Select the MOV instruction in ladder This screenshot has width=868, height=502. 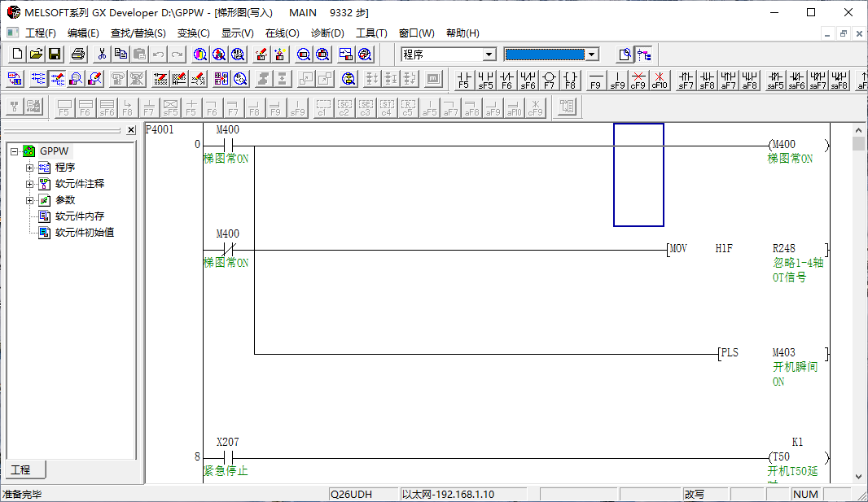[678, 249]
